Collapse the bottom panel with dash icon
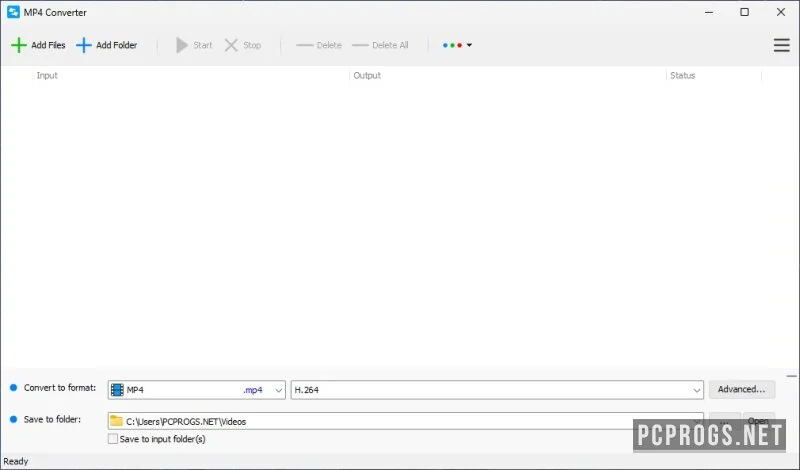The image size is (800, 470). pyautogui.click(x=791, y=376)
